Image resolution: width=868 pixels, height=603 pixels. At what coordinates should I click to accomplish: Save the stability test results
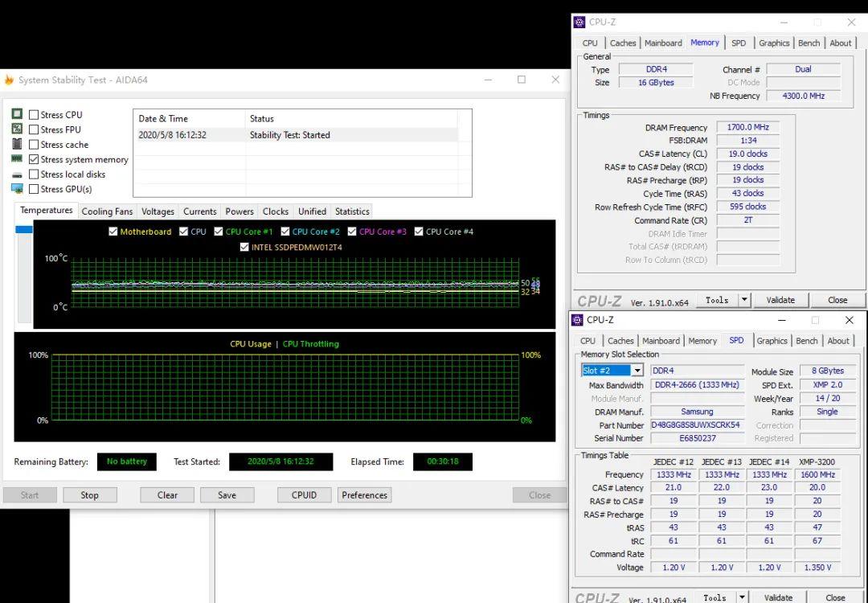click(227, 495)
